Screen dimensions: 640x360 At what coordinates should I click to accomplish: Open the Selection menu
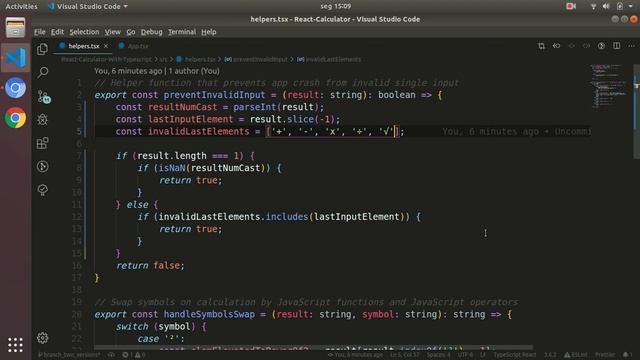coord(84,32)
